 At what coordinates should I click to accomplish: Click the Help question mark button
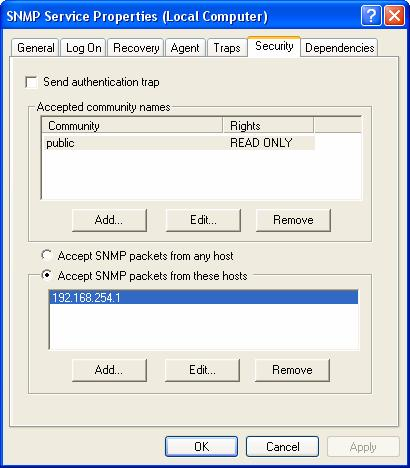coord(371,16)
